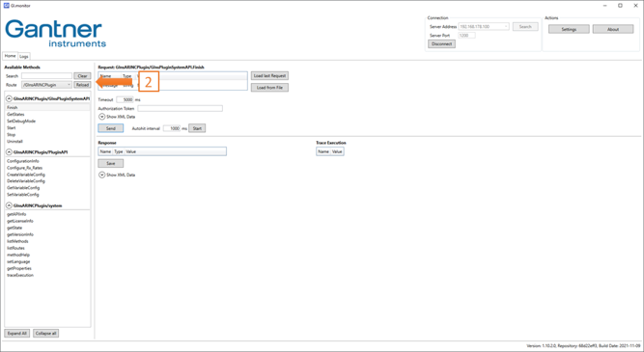Viewport: 644px width, 352px height.
Task: Focus the methods Search field
Action: click(x=46, y=76)
